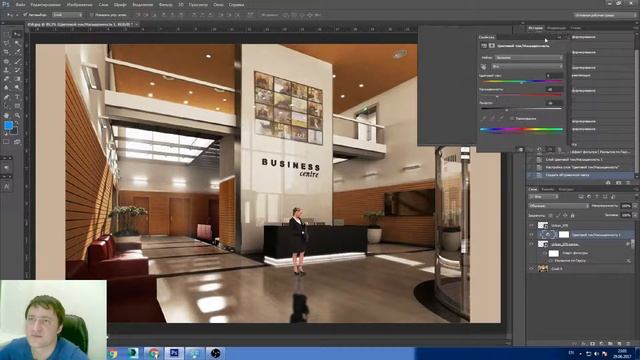
Task: Select the Eyedropper tool in the toolbox
Action: tap(17, 52)
